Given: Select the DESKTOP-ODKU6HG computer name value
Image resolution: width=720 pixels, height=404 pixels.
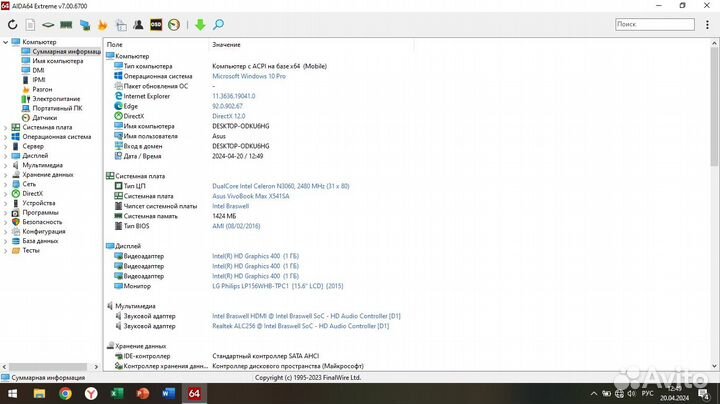Looking at the screenshot, I should (x=241, y=126).
